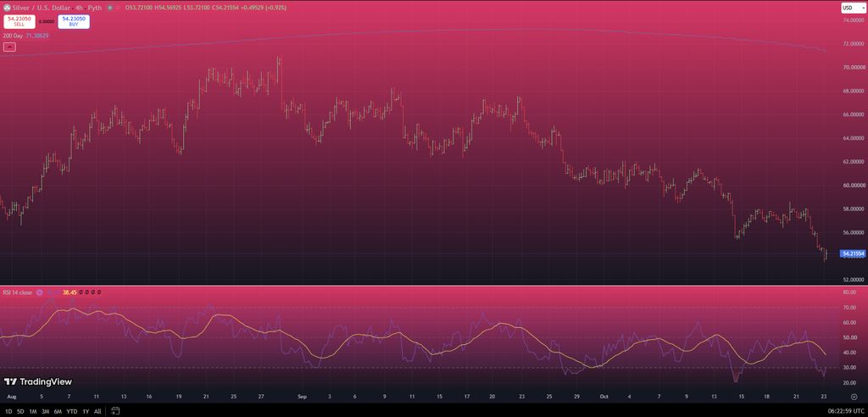Collapse the indicator legend with arrow button
This screenshot has width=868, height=417.
(9, 47)
